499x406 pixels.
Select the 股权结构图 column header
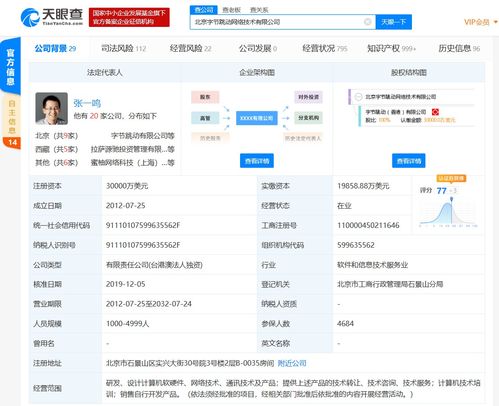[409, 72]
